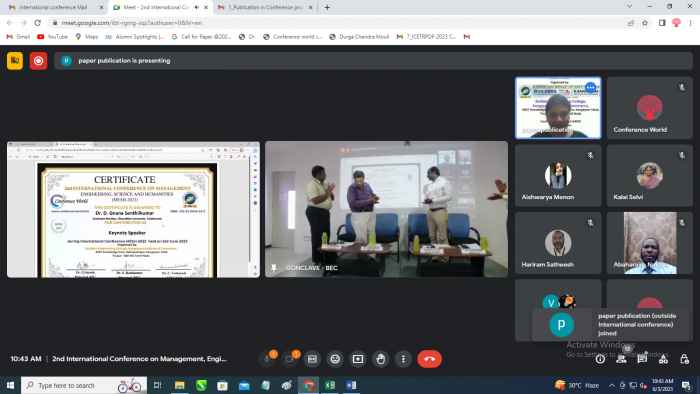Viewport: 700px width, 394px height.
Task: Click the red leave call button
Action: (x=429, y=359)
